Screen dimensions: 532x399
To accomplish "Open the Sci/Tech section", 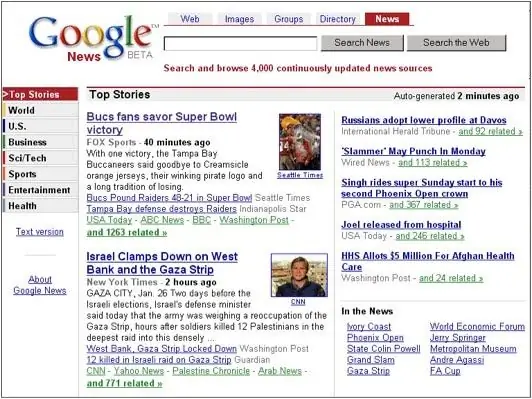I will pyautogui.click(x=40, y=158).
